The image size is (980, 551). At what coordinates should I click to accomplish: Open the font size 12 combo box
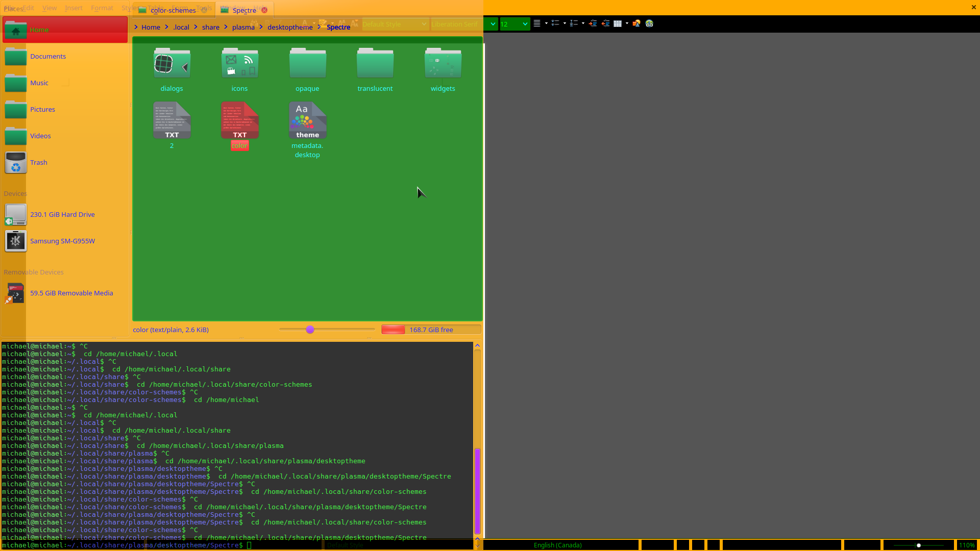point(514,24)
